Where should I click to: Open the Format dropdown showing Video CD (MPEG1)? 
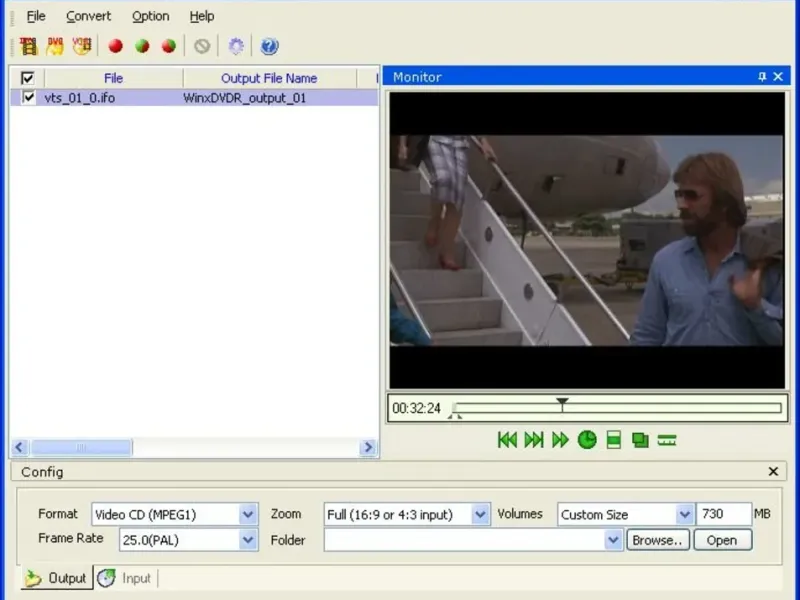pos(175,514)
